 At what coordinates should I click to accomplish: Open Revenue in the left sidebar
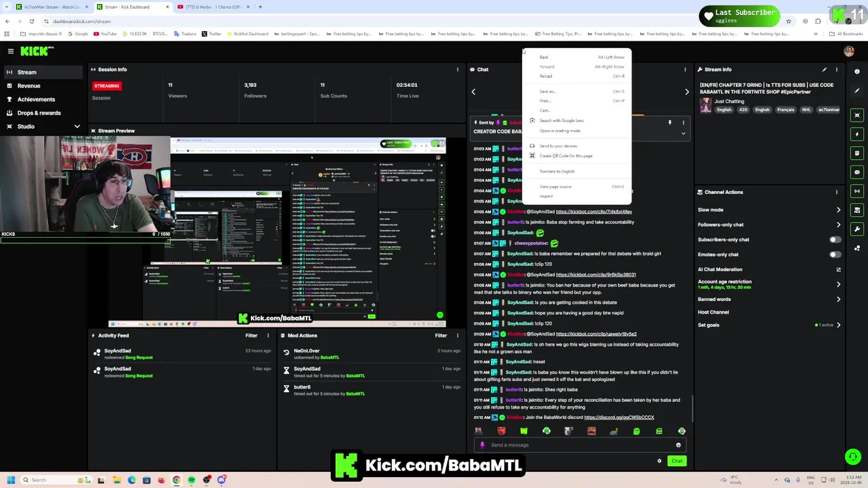42,85
